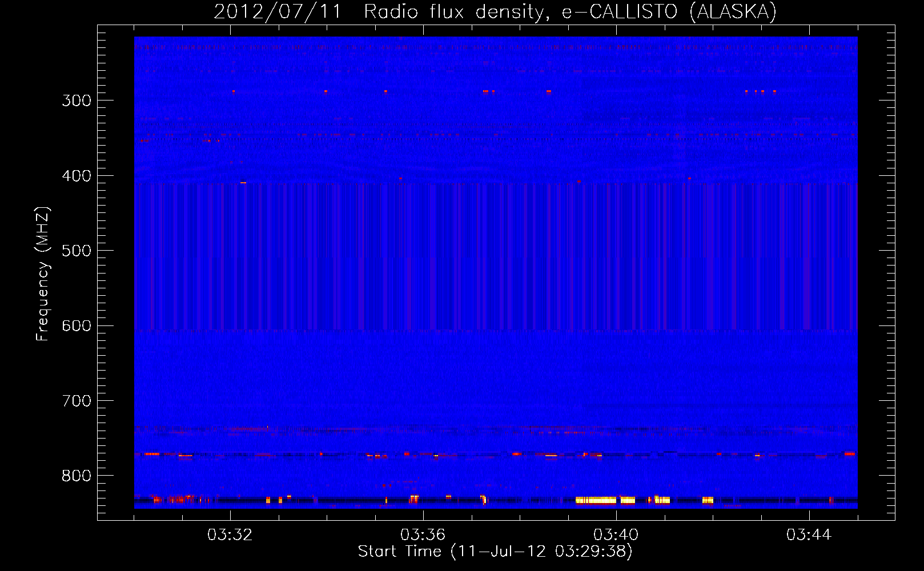Click the 03:44 time tick label
Screen dimensions: 924x571
click(809, 535)
